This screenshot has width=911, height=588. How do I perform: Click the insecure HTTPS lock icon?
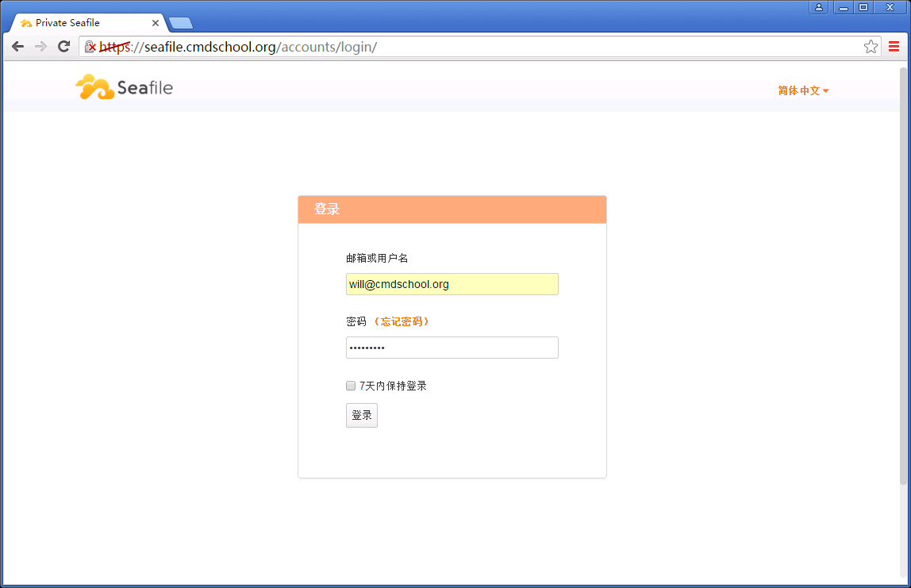pos(90,47)
